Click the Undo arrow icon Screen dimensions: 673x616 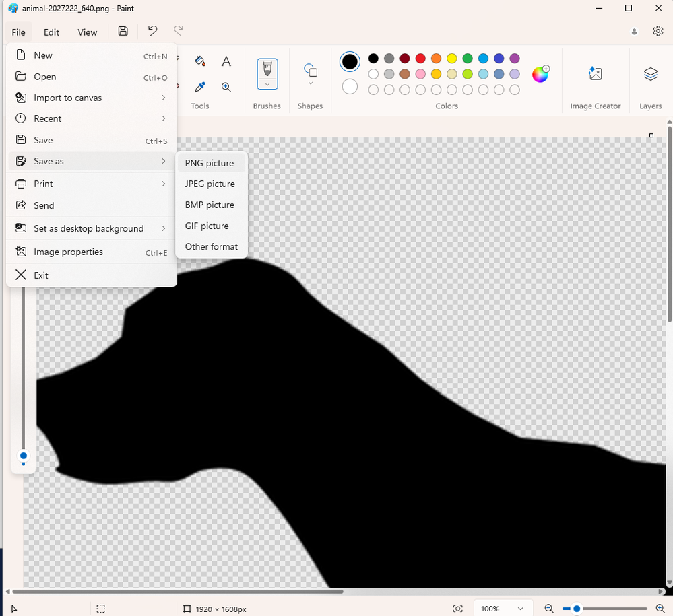click(x=153, y=31)
